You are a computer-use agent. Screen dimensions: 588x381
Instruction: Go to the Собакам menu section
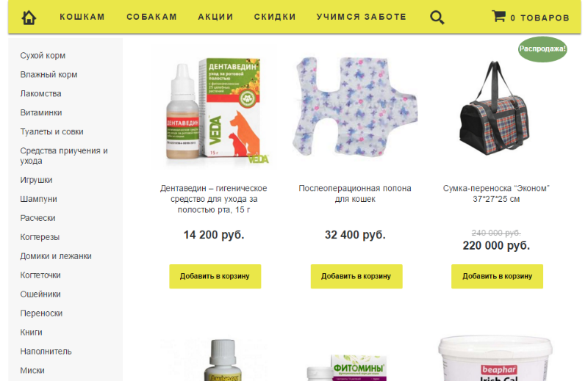pos(151,17)
